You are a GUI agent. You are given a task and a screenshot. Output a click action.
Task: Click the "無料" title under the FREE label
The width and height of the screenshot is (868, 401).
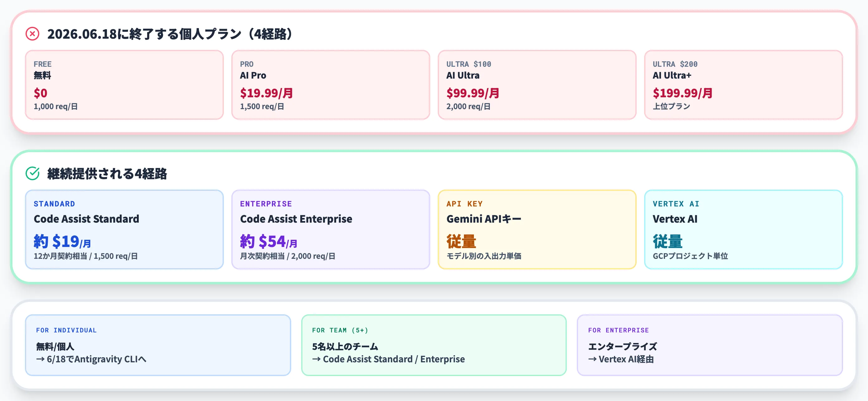click(42, 75)
